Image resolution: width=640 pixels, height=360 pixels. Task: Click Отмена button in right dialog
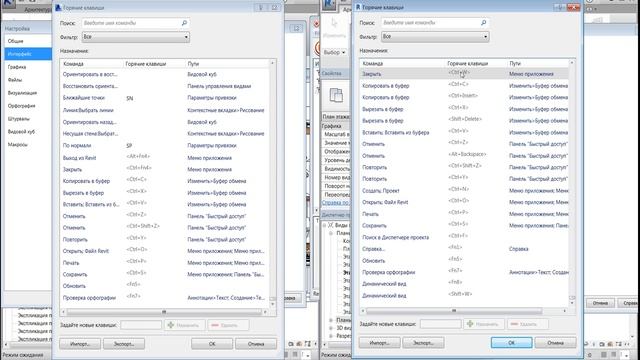(x=556, y=342)
